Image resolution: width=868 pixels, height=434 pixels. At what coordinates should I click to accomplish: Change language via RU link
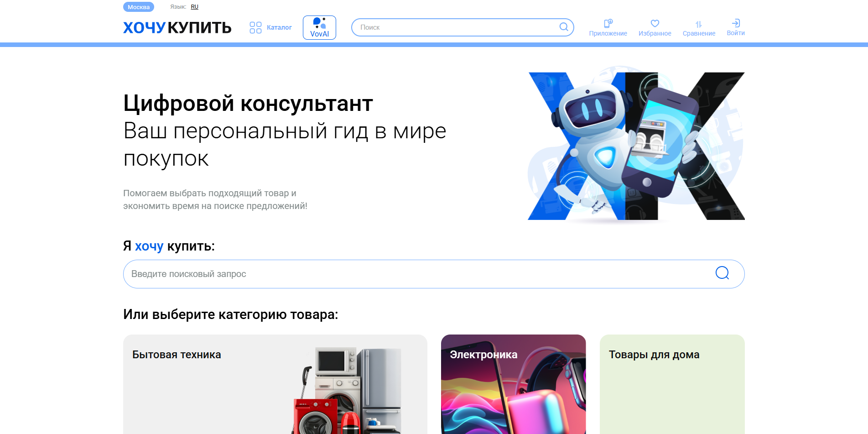pyautogui.click(x=195, y=7)
